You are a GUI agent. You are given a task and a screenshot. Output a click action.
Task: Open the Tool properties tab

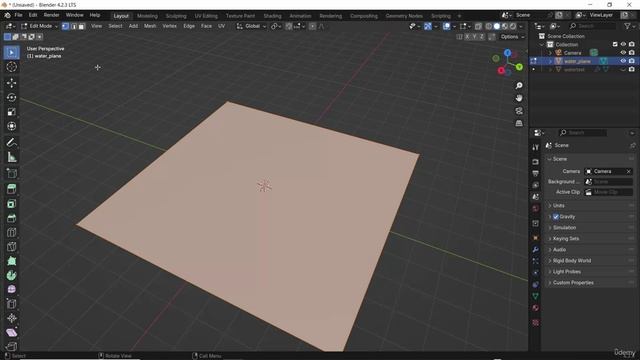(536, 147)
